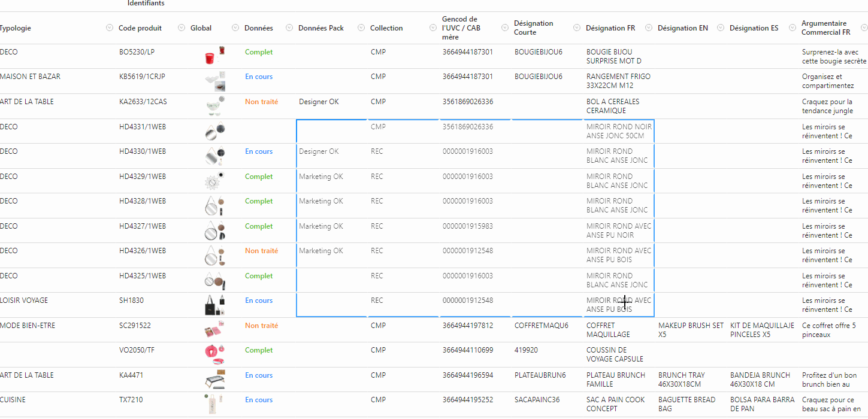868x419 pixels.
Task: Click the Global column filter icon
Action: pos(235,28)
